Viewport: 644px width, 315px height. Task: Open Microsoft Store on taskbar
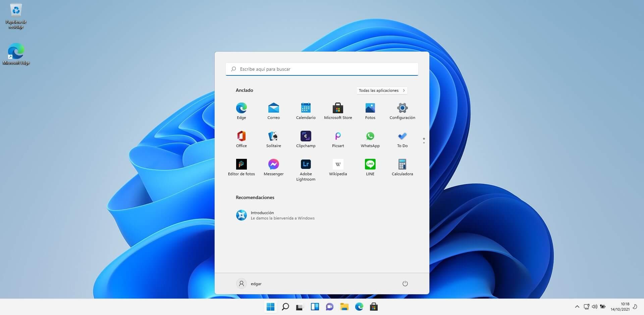[374, 307]
